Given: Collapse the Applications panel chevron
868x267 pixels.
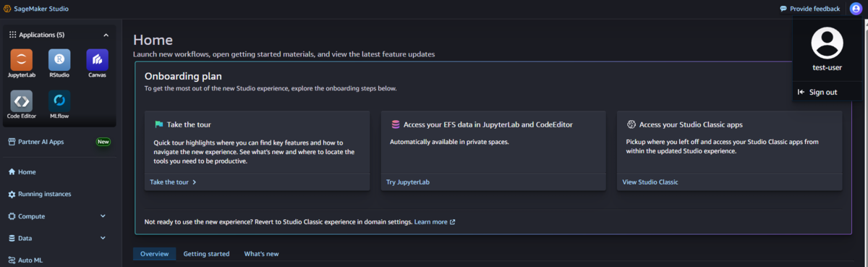Looking at the screenshot, I should pos(106,35).
